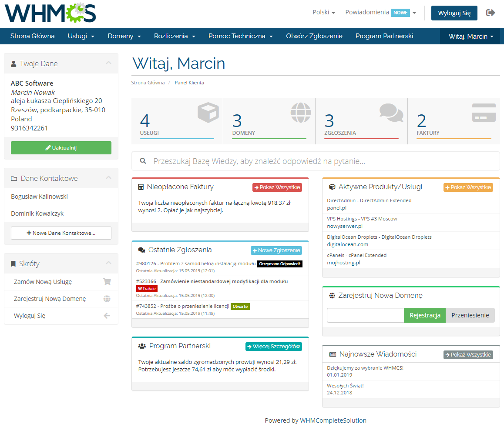The width and height of the screenshot is (504, 427).
Task: Click the WHMCS logo
Action: [x=50, y=13]
